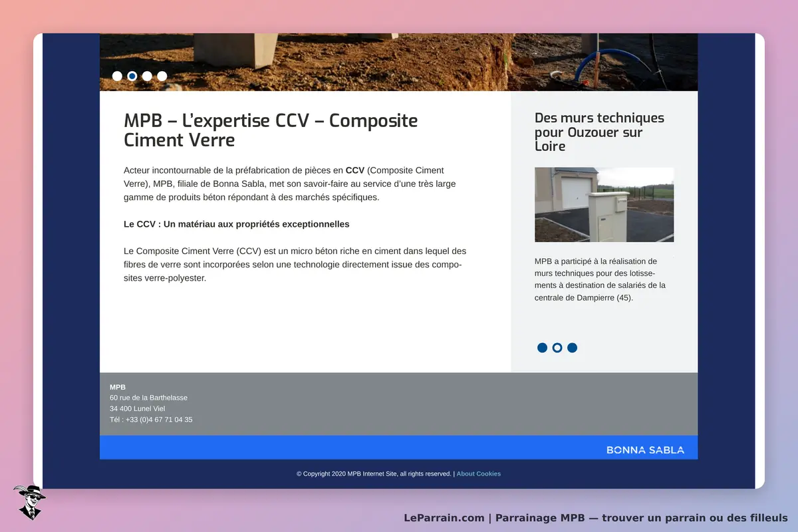
Task: Select the fourth hero carousel dot
Action: pyautogui.click(x=162, y=76)
